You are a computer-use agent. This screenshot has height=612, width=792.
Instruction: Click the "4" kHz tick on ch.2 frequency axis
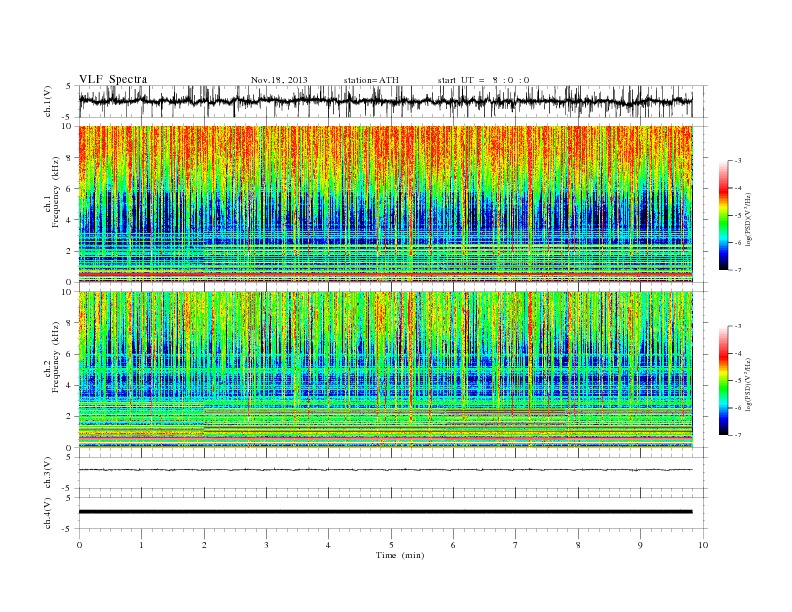[70, 385]
